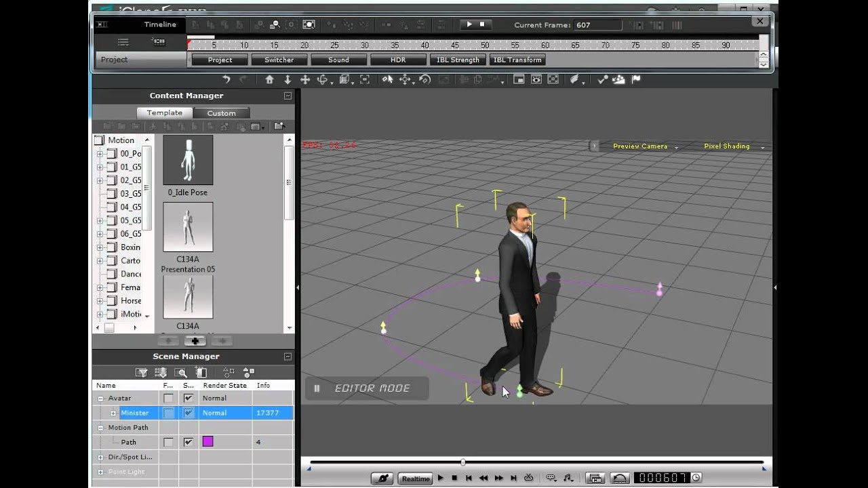The image size is (868, 488).
Task: Click the timeline zoom magnifier icon
Action: 275,25
